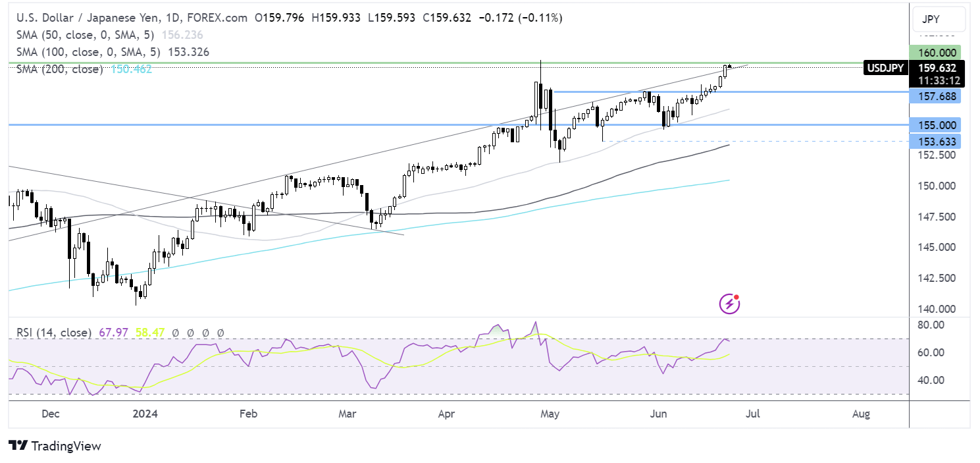Image resolution: width=980 pixels, height=463 pixels.
Task: Click the Mar label on time axis
Action: (x=347, y=414)
